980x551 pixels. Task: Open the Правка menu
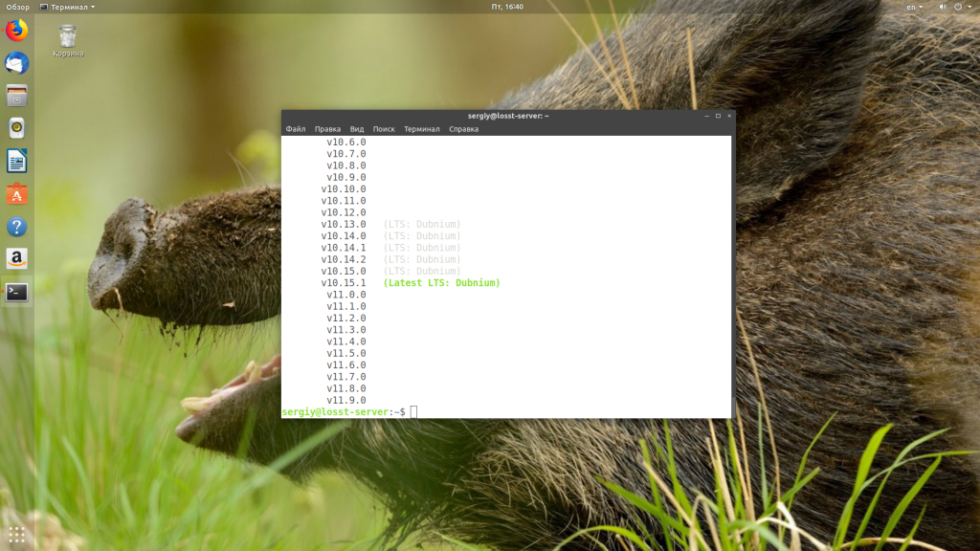click(x=327, y=129)
